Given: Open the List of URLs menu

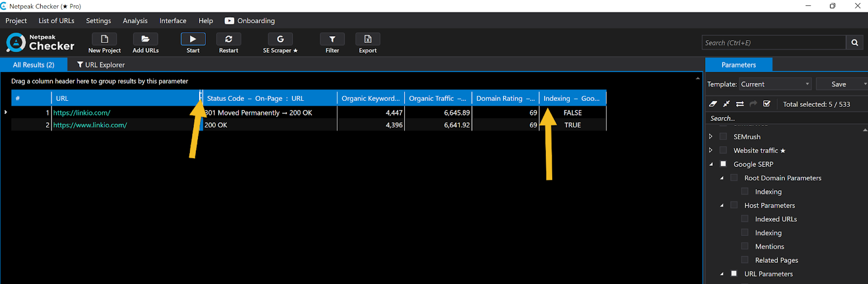Looking at the screenshot, I should pyautogui.click(x=56, y=21).
